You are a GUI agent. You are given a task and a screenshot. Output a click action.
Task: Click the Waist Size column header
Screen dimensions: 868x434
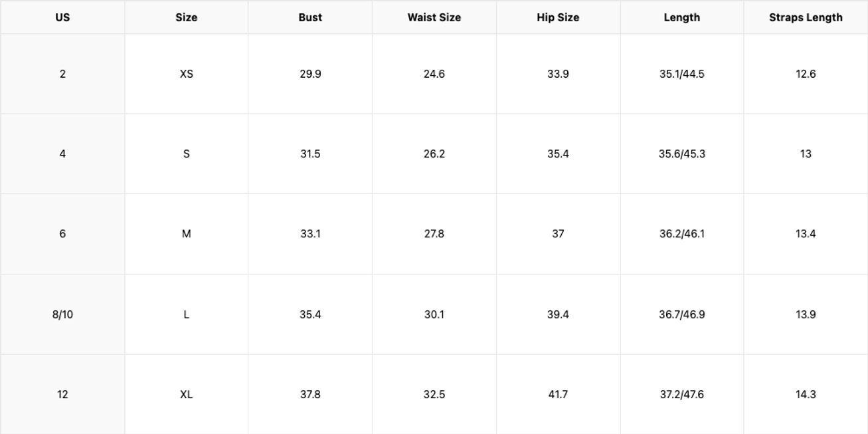coord(434,18)
